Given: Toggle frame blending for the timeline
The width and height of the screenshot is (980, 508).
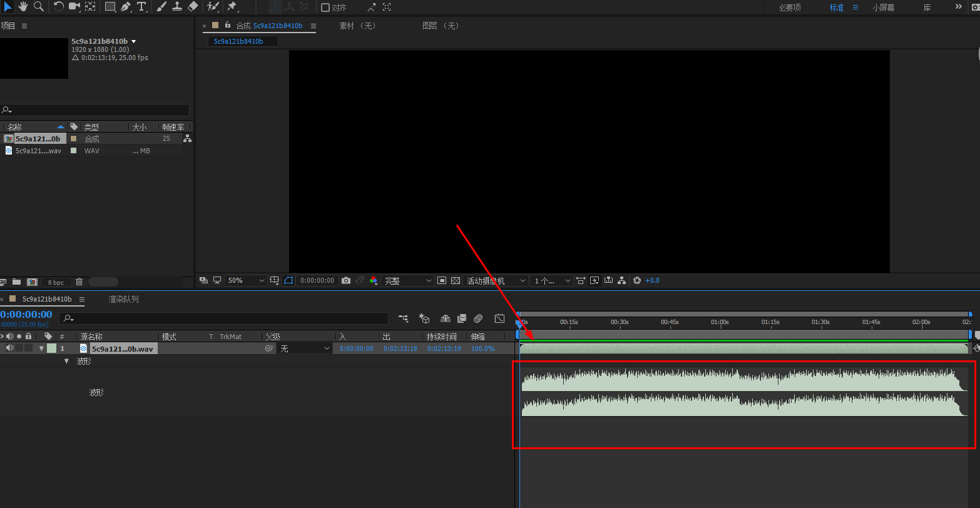Looking at the screenshot, I should 462,318.
